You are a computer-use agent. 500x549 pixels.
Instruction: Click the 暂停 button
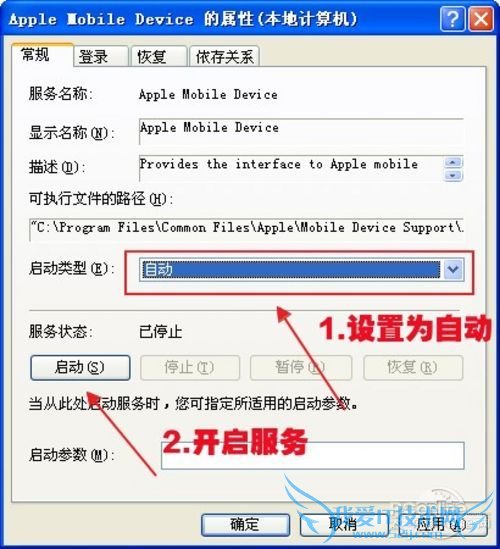point(301,368)
